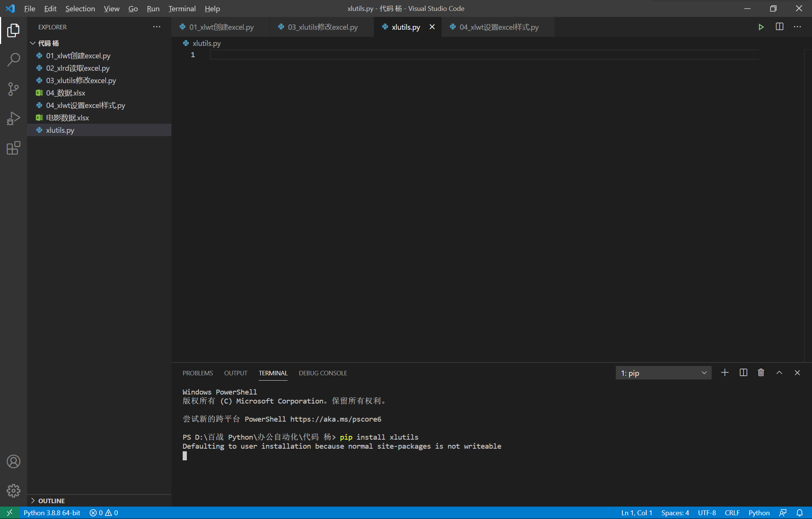
Task: Open 04_数据.xlsx in the explorer
Action: click(x=99, y=93)
